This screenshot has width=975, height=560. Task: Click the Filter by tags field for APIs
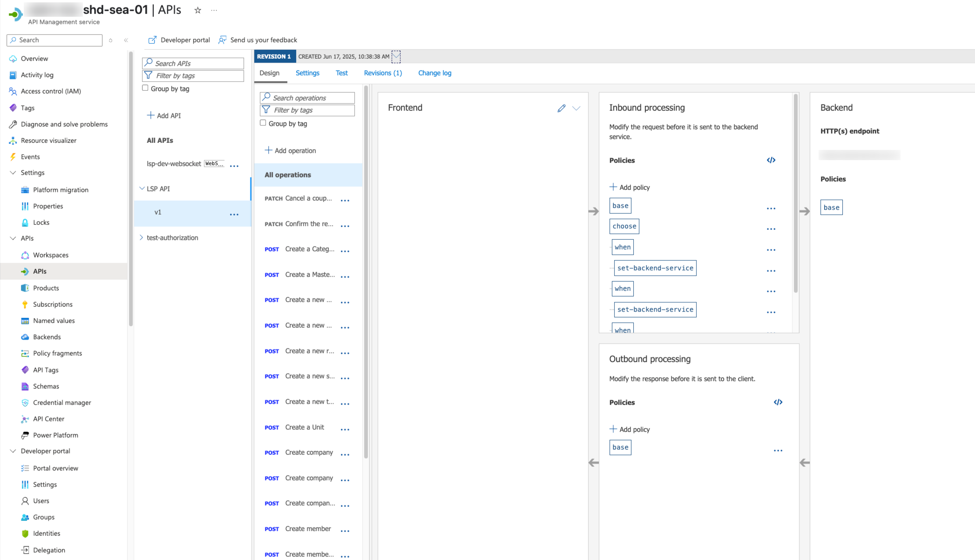193,75
